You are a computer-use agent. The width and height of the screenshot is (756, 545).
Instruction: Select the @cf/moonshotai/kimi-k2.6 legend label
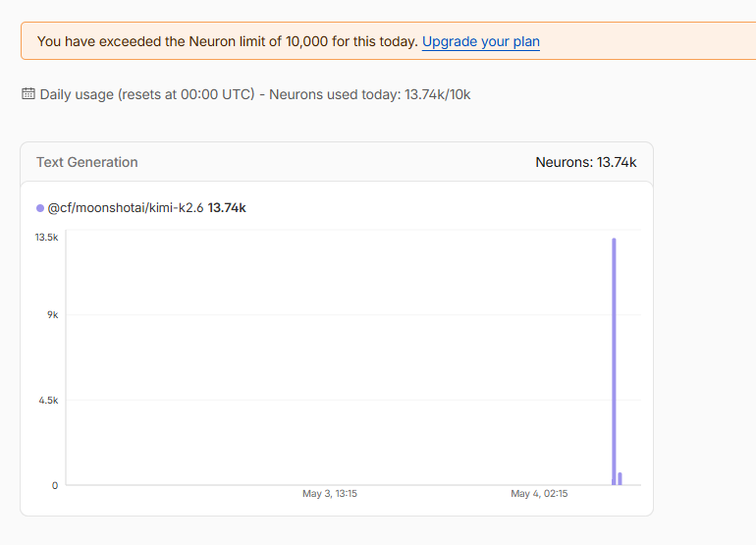coord(126,208)
